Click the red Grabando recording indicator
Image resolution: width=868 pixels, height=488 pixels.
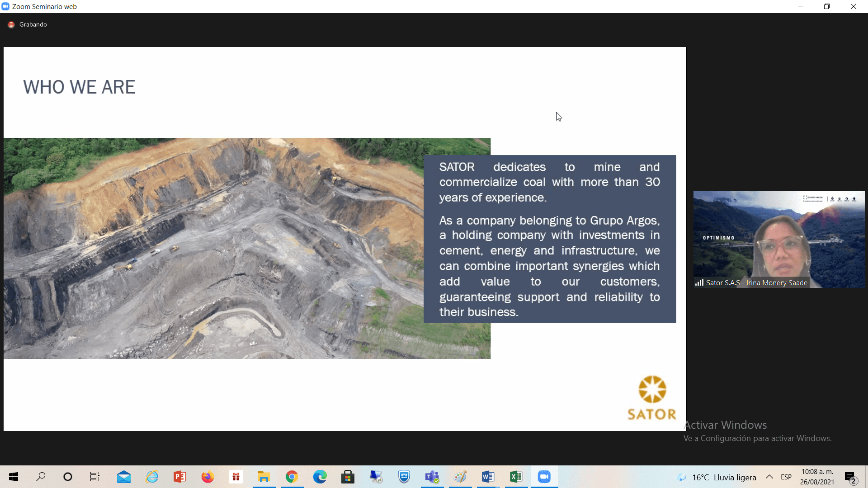coord(11,24)
